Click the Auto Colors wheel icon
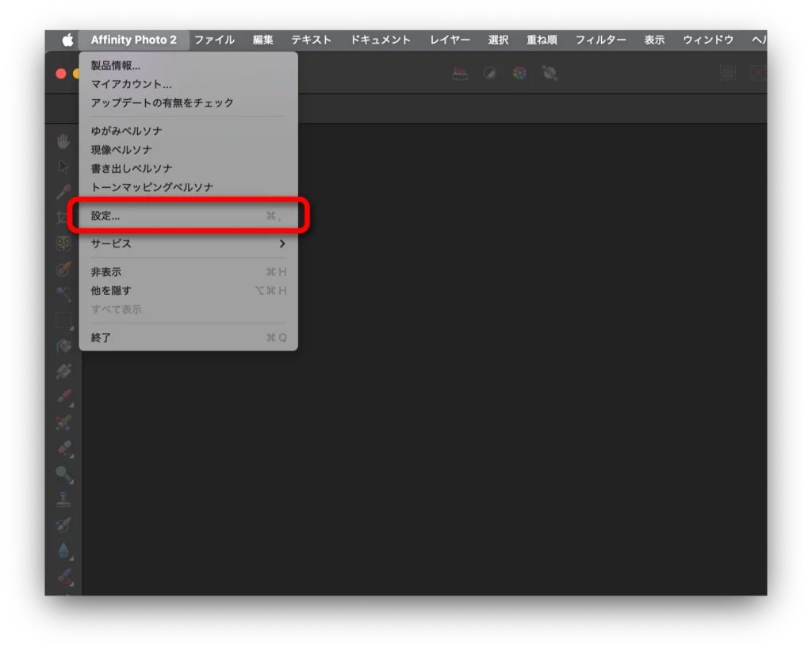 (519, 74)
